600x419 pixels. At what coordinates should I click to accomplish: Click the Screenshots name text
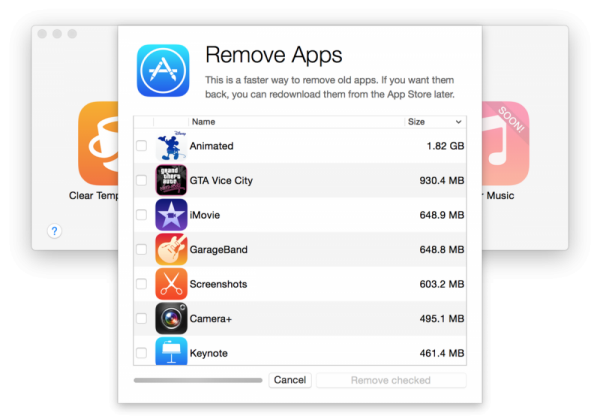tap(218, 284)
